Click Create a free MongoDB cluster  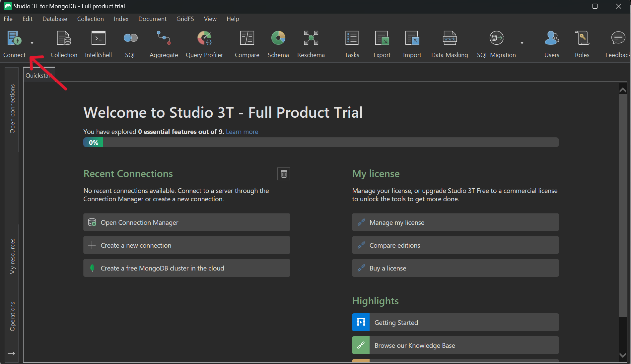[x=187, y=268]
